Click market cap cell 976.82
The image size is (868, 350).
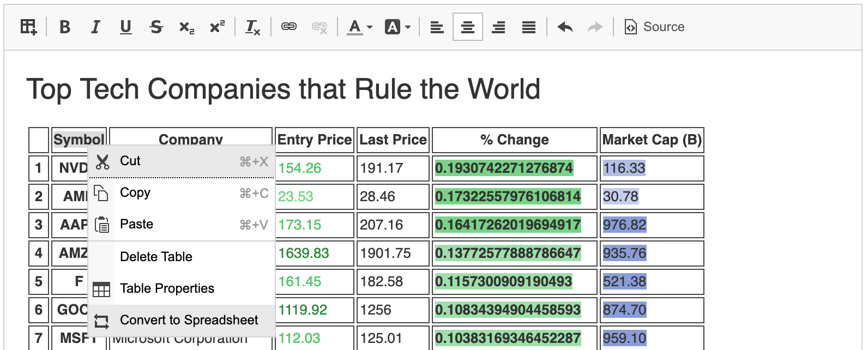652,225
